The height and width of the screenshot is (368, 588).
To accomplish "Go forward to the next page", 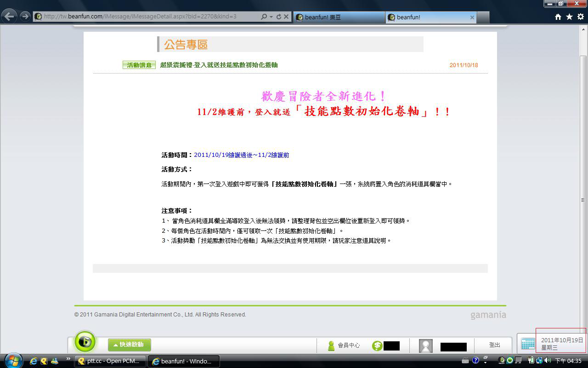I will coord(25,17).
